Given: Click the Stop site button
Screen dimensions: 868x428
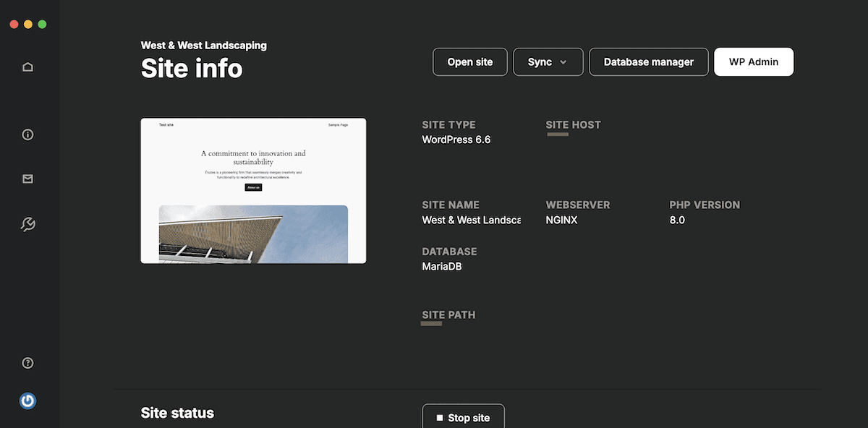Looking at the screenshot, I should coord(463,417).
